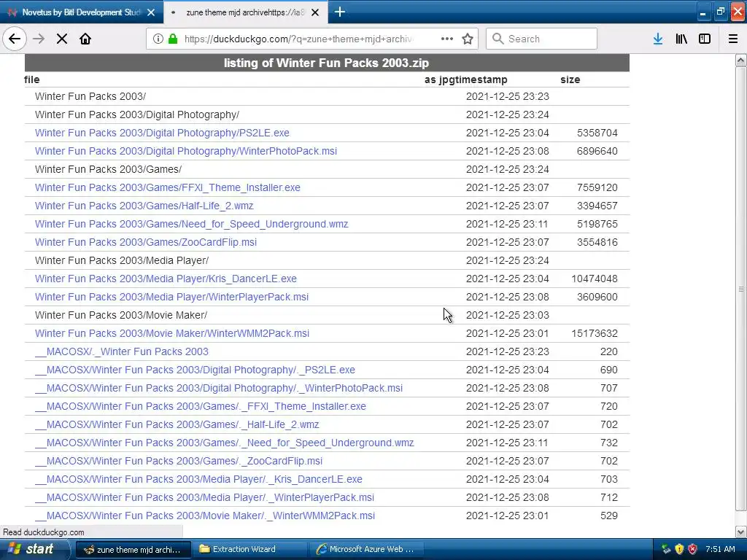Open __MACOSX ._FFXI_Theme_Installer.exe link
Viewport: 747px width, 560px height.
point(201,406)
